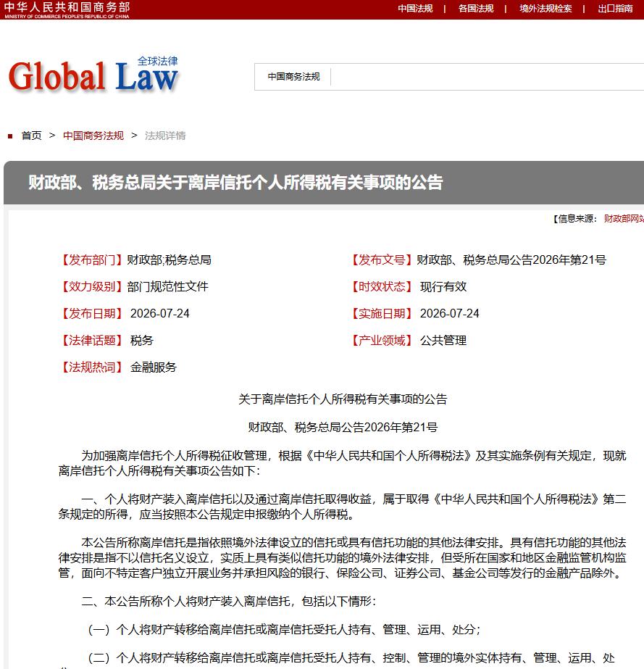Click the 法律话题 value 税务
The width and height of the screenshot is (644, 669).
(x=141, y=341)
